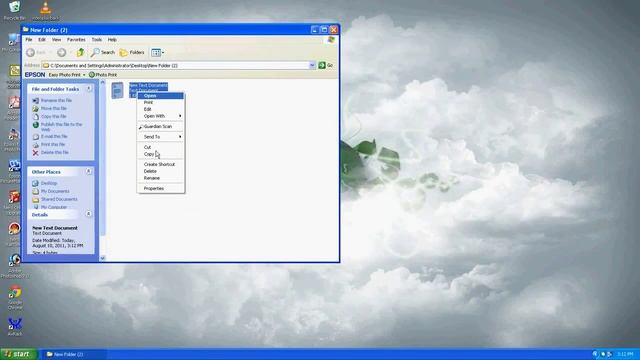The height and width of the screenshot is (360, 640).
Task: Choose Copy in the context menu
Action: pos(160,154)
